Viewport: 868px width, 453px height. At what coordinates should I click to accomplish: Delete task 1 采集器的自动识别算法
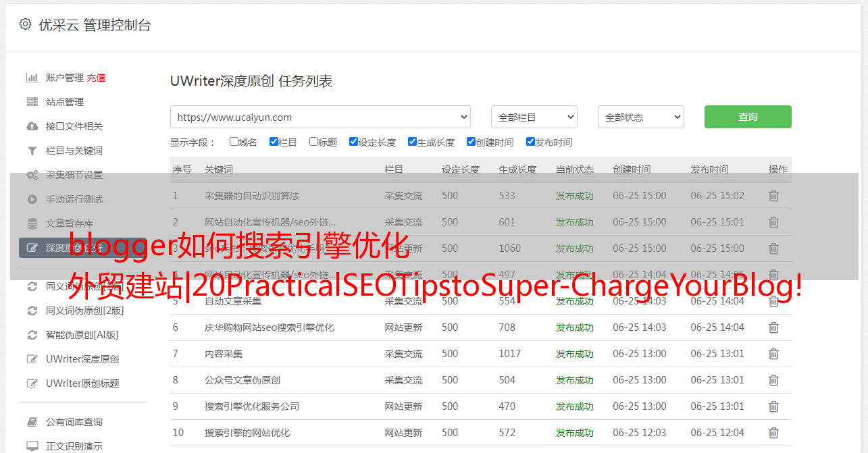click(x=773, y=196)
